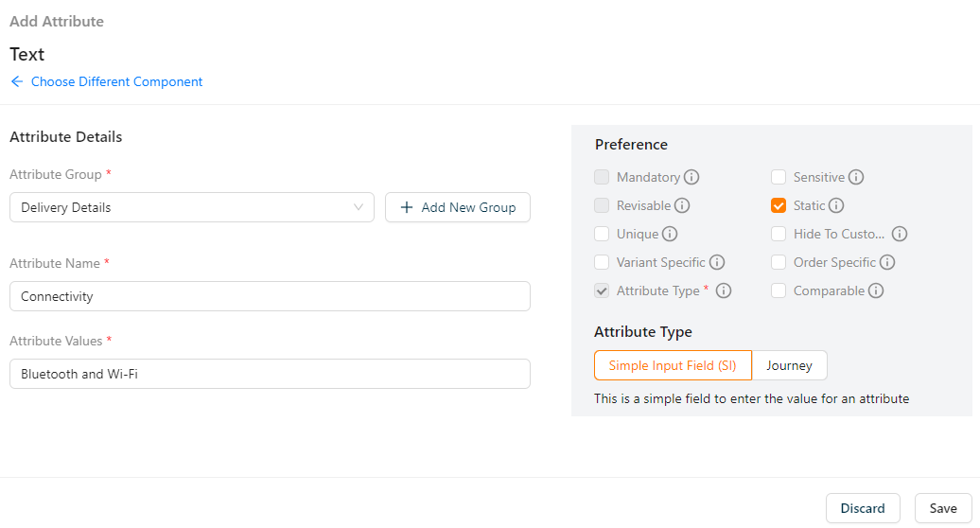
Task: Check the Comparable preference box
Action: coord(779,290)
